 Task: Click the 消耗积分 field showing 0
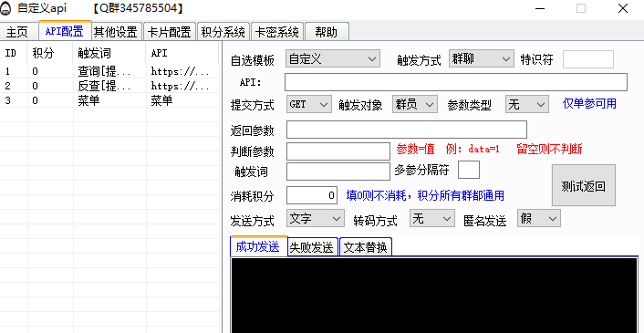point(312,195)
